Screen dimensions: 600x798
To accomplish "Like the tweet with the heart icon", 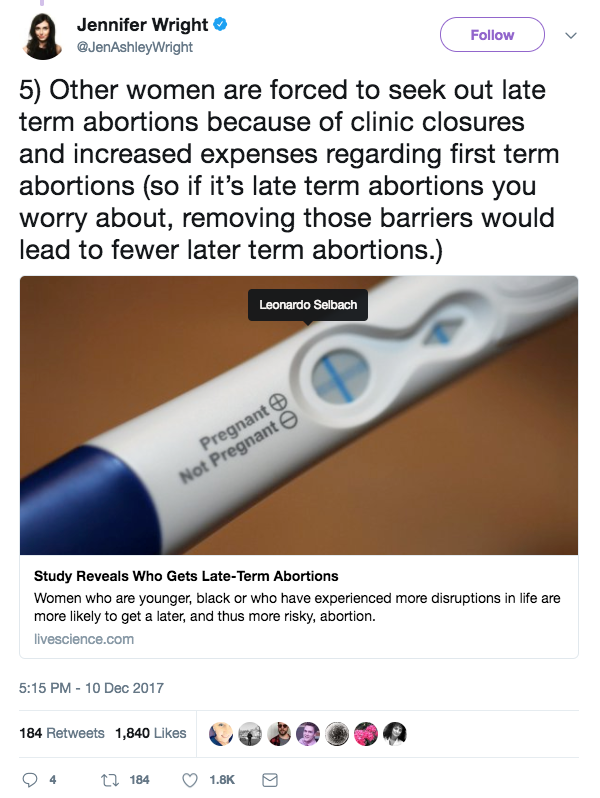I will pos(189,779).
